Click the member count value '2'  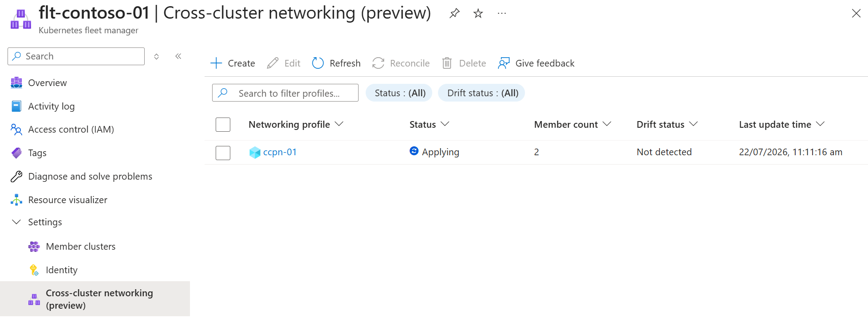pyautogui.click(x=537, y=152)
